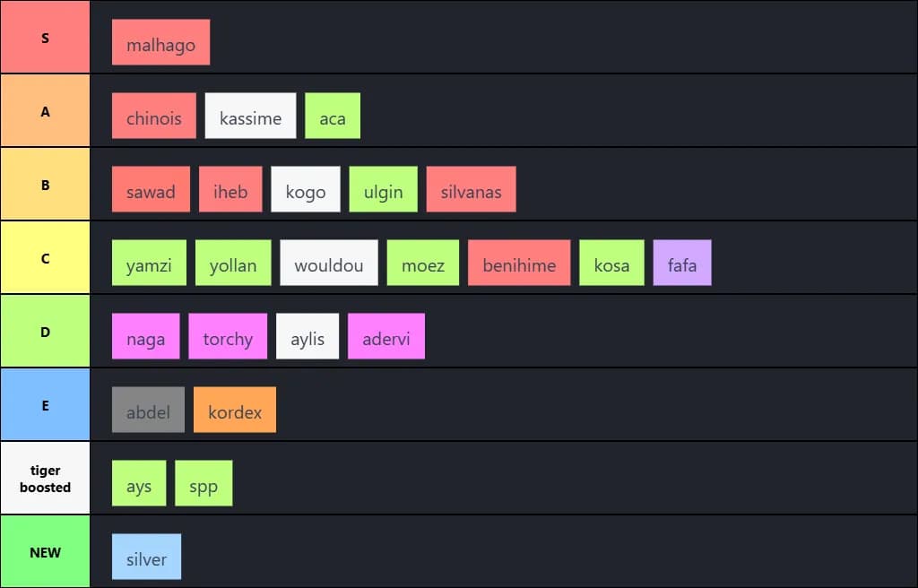Select the NEW tier label
Screen dimensions: 918x588
(x=45, y=552)
